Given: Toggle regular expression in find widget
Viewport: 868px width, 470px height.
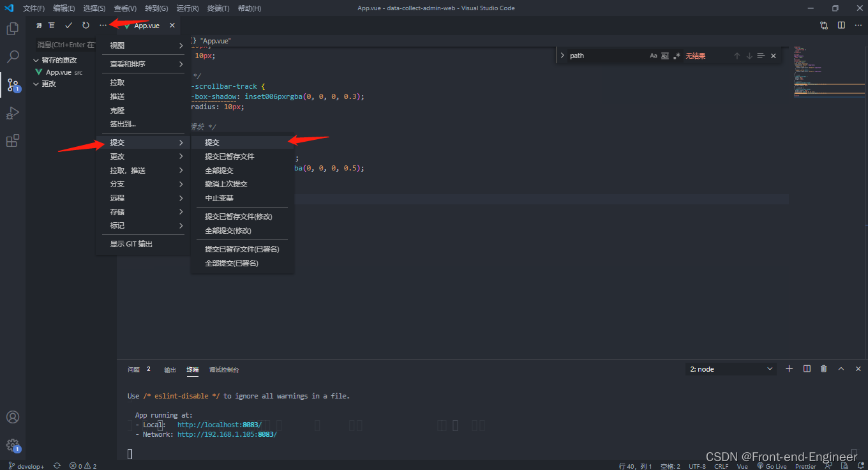Looking at the screenshot, I should (x=677, y=56).
